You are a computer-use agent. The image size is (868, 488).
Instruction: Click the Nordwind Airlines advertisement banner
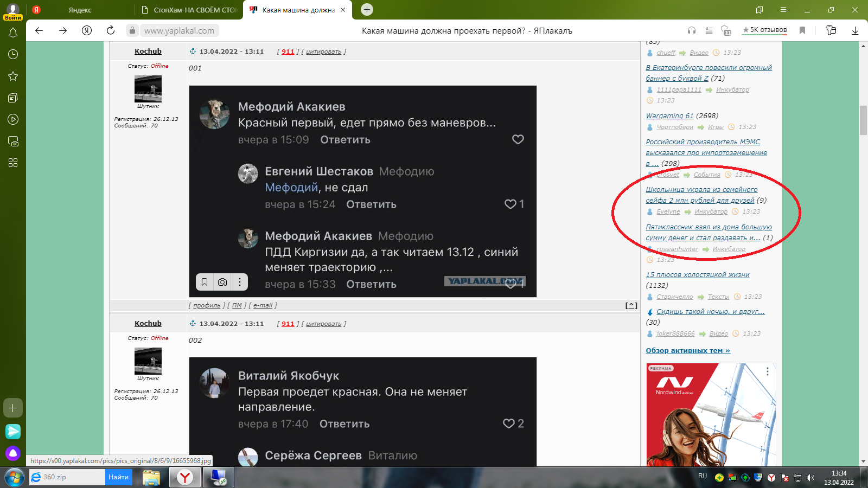click(x=711, y=415)
